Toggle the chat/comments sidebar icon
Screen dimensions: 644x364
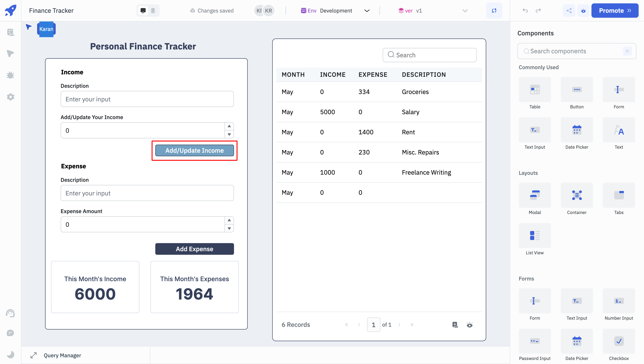[x=11, y=334]
